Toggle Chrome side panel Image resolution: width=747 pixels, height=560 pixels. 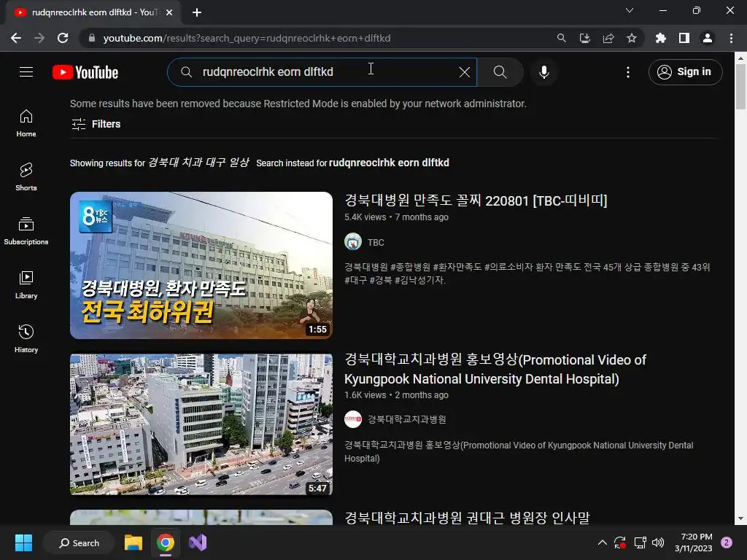(684, 38)
